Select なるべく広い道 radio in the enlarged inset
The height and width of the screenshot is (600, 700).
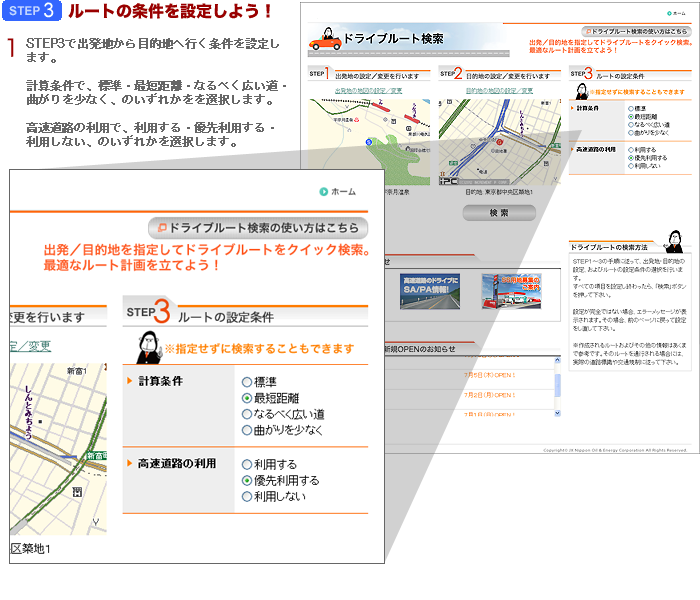[246, 414]
